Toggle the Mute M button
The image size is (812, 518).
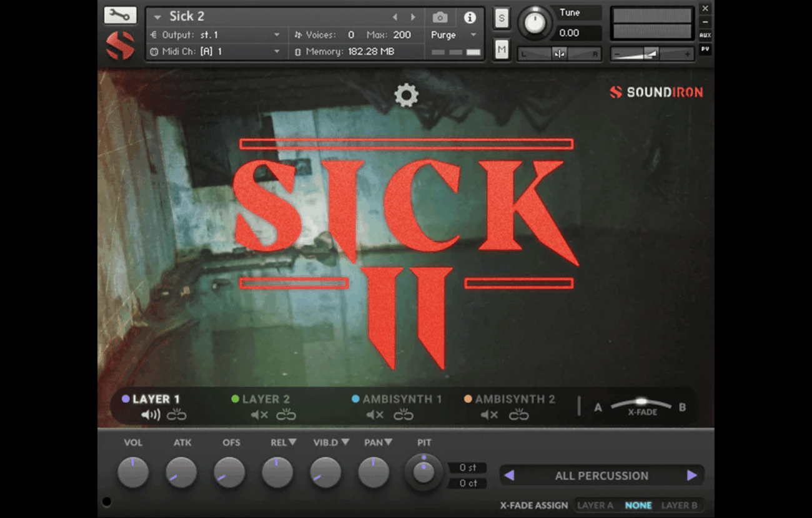(502, 49)
